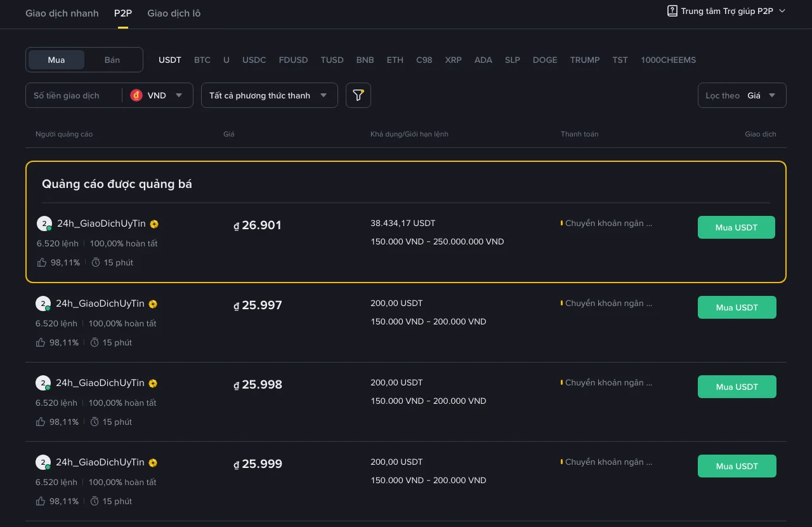This screenshot has width=812, height=527.
Task: Select the BNB coin tab
Action: (365, 60)
